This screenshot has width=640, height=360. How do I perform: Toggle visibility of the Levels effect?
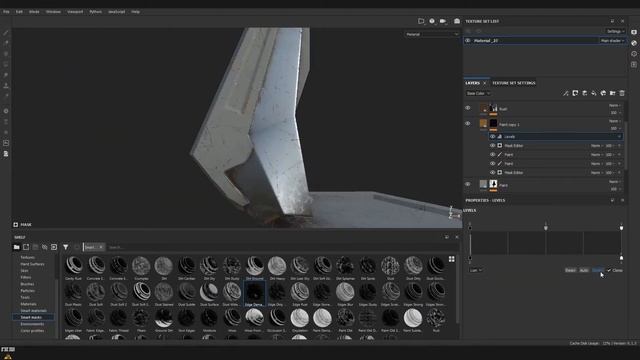tap(493, 137)
